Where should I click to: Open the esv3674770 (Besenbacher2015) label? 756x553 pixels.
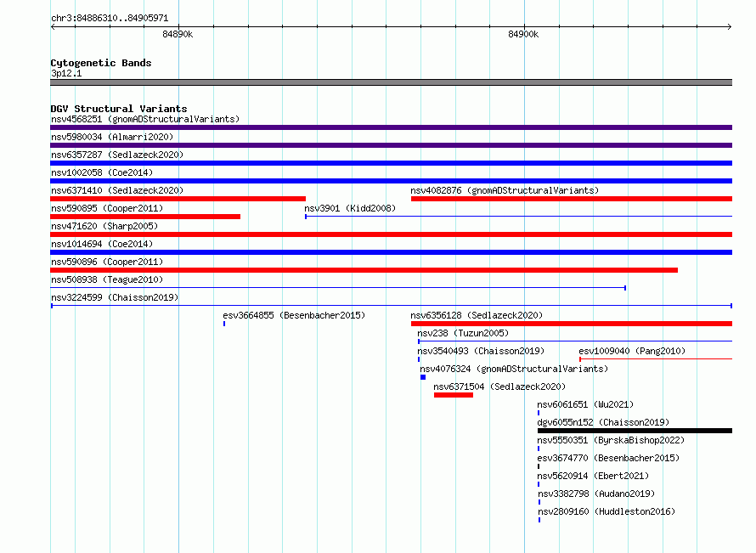point(608,458)
